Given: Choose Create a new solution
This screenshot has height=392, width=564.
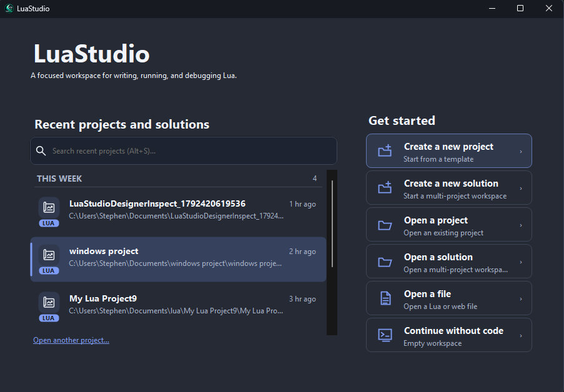Looking at the screenshot, I should [x=449, y=188].
